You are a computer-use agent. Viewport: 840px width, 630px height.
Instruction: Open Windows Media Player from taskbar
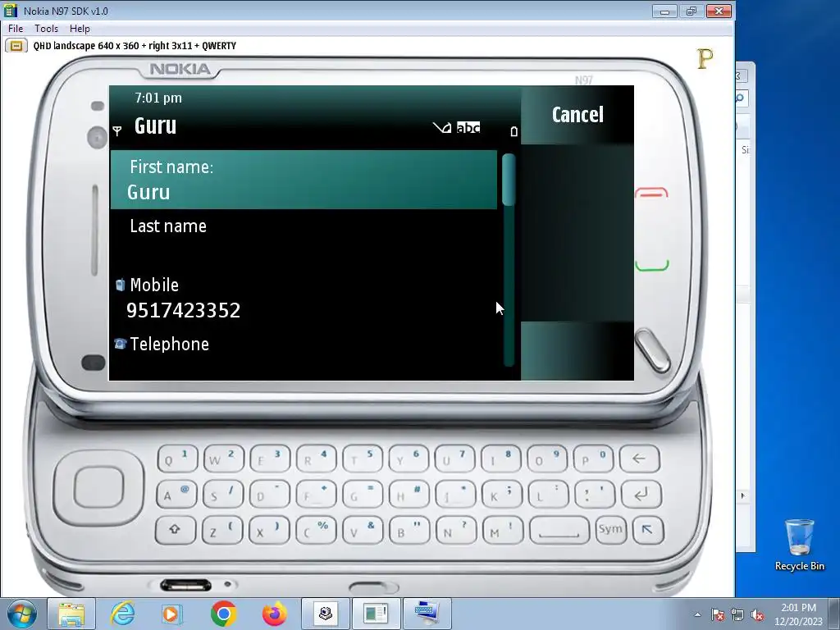pyautogui.click(x=172, y=614)
